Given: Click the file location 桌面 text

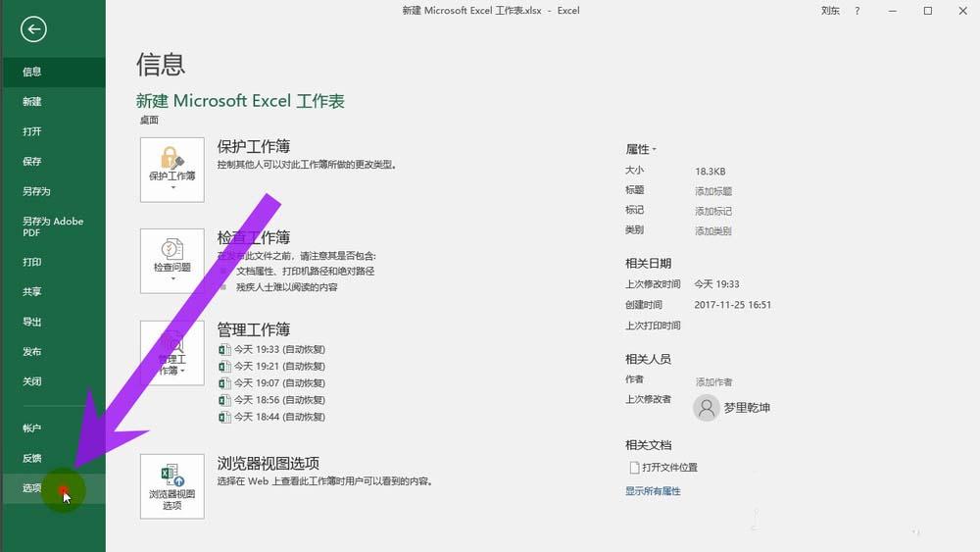Looking at the screenshot, I should (149, 120).
